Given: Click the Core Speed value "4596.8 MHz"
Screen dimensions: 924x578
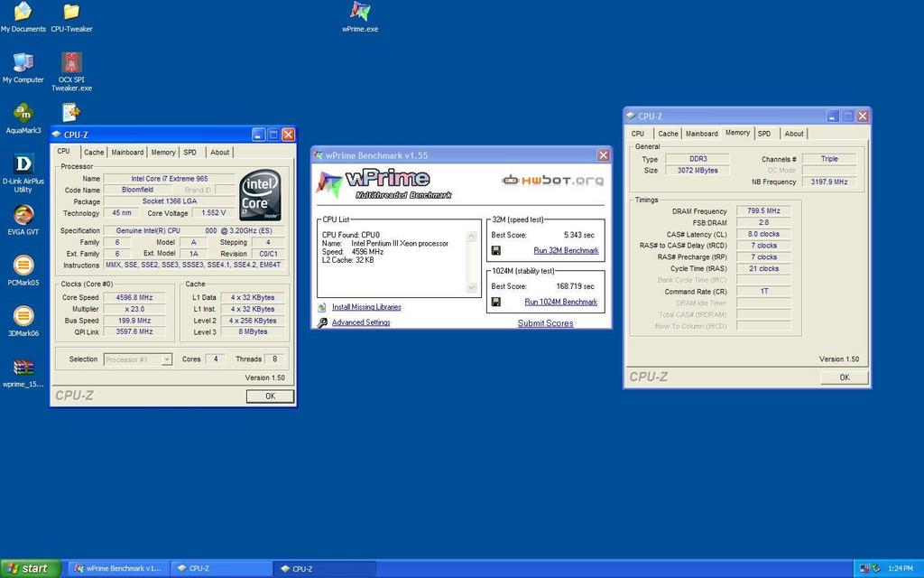Looking at the screenshot, I should [x=134, y=298].
